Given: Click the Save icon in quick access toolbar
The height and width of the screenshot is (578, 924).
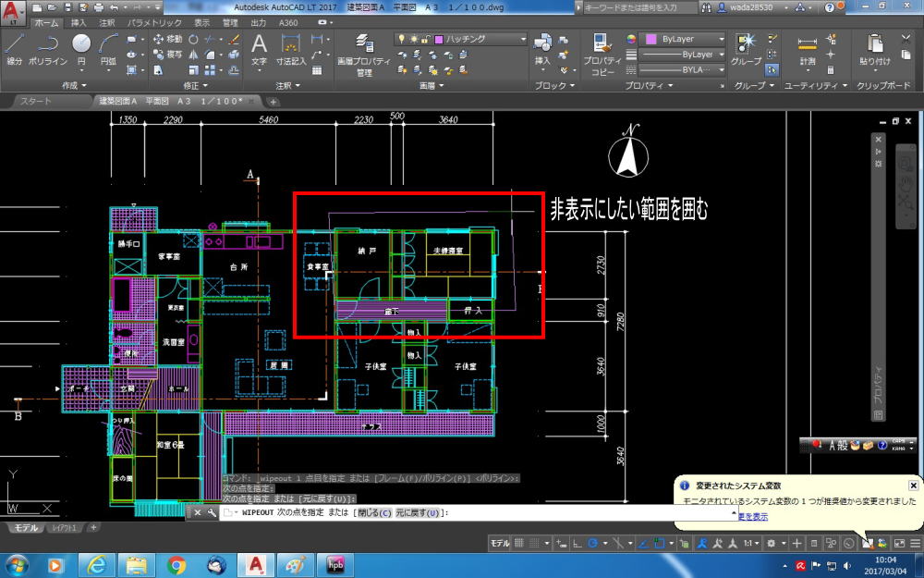Looking at the screenshot, I should [68, 7].
